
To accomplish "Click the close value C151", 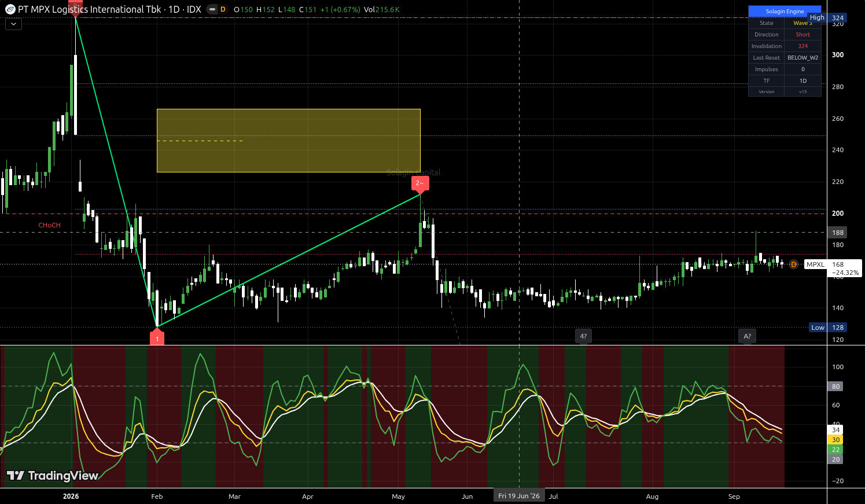I will click(x=308, y=10).
